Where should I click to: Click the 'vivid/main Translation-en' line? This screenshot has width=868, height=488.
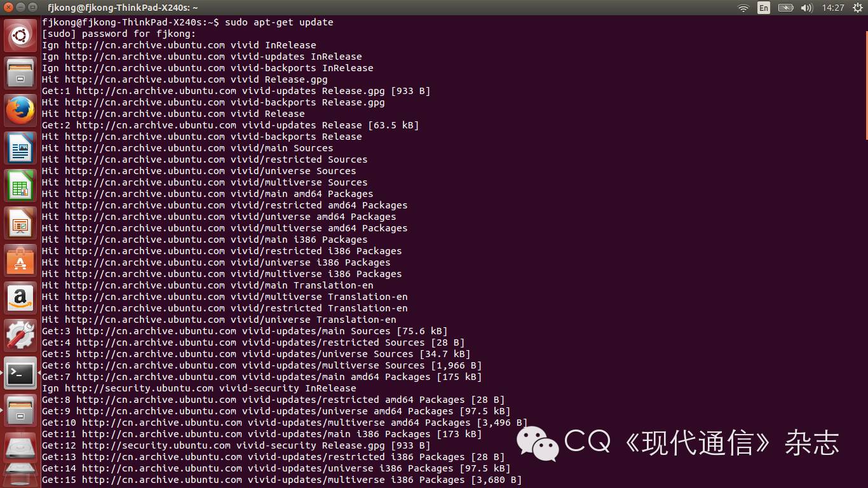(x=208, y=285)
